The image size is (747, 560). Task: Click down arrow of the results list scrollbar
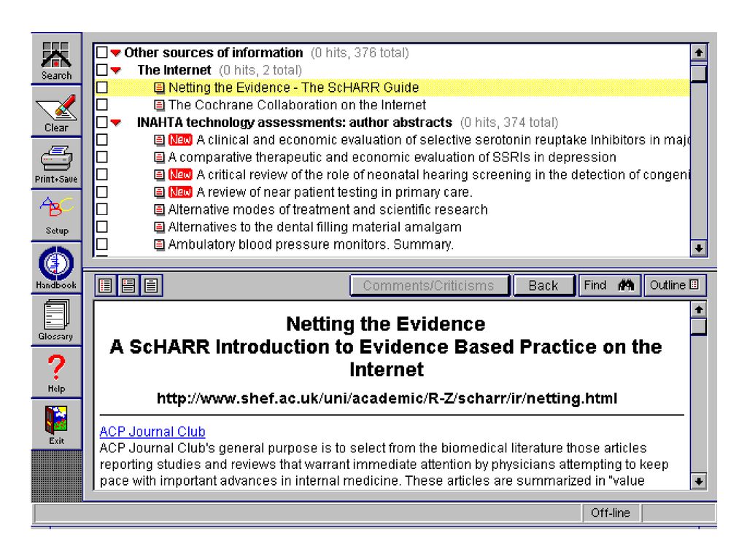point(699,248)
